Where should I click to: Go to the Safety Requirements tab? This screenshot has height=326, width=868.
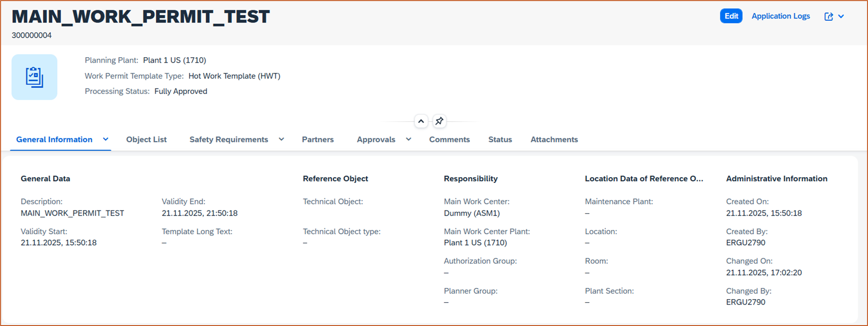click(x=229, y=139)
